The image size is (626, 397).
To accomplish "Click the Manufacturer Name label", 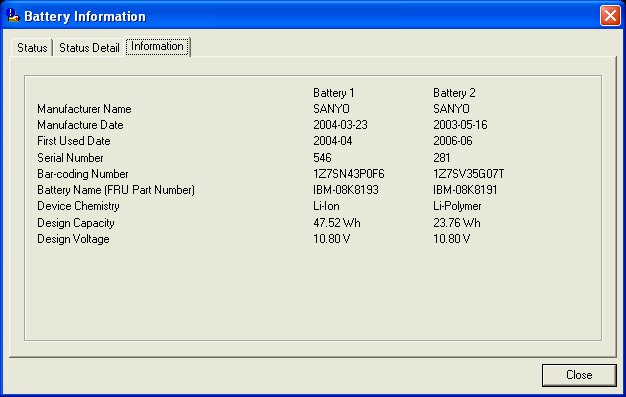I will [x=84, y=109].
